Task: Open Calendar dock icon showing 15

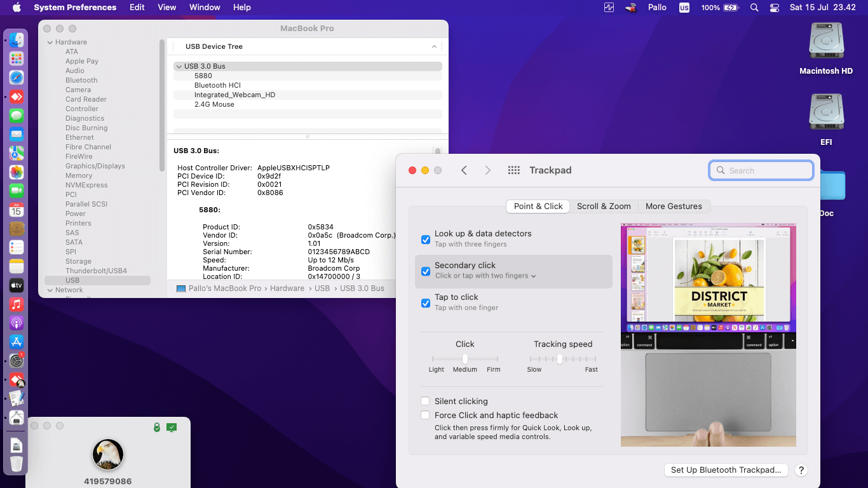Action: pyautogui.click(x=17, y=210)
